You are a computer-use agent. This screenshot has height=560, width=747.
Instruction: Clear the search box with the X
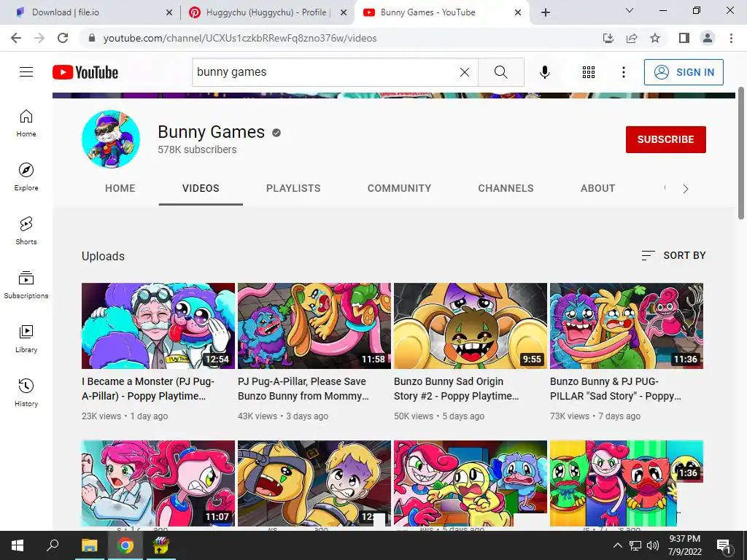465,72
